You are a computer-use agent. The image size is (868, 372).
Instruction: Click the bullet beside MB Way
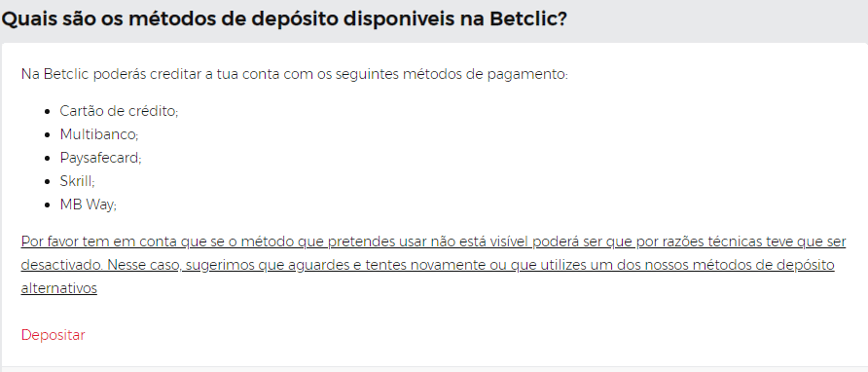[48, 205]
